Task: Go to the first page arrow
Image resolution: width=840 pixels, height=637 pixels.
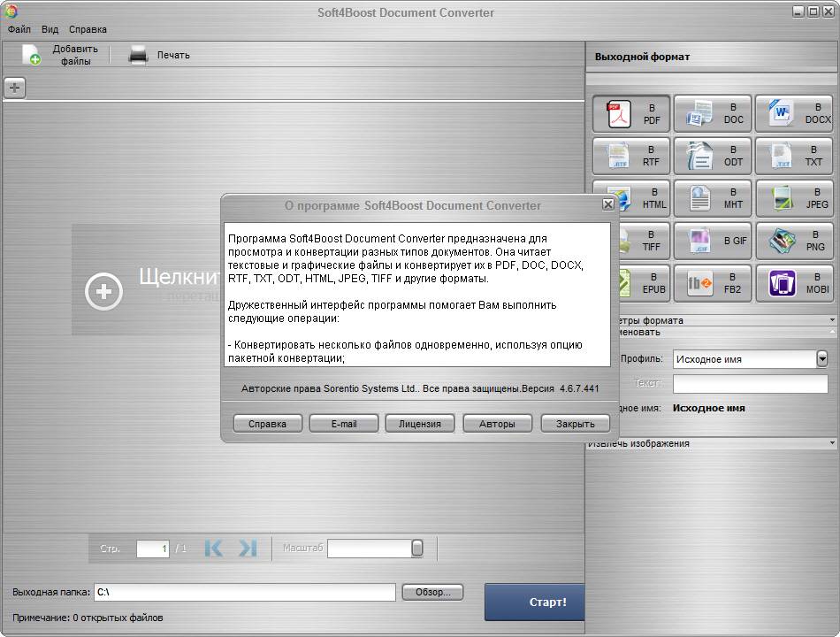Action: click(x=213, y=548)
